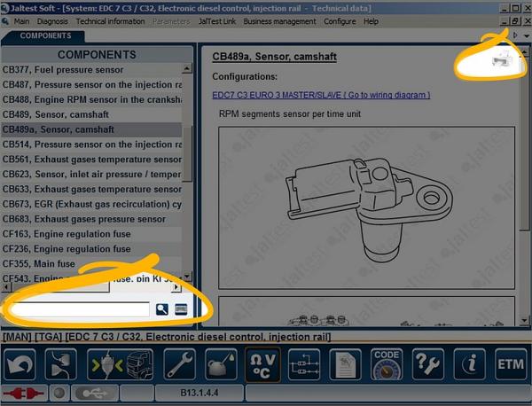
Task: Open the wiring diagram circuit icon
Action: [304, 364]
